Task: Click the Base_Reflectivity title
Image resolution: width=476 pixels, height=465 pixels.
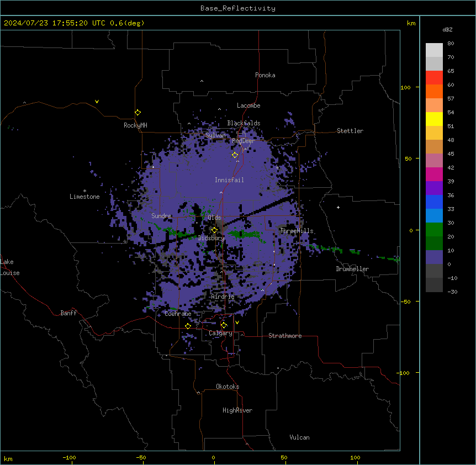Action: click(238, 8)
